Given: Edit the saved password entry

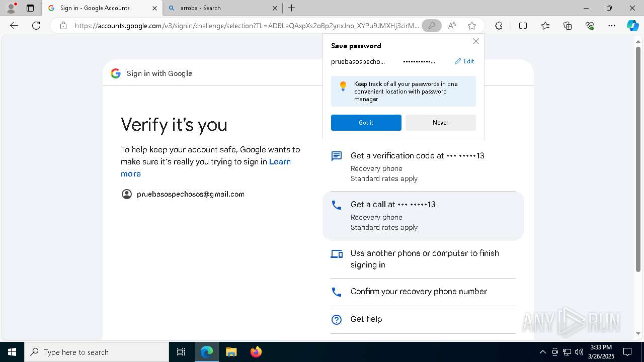Looking at the screenshot, I should pos(464,61).
